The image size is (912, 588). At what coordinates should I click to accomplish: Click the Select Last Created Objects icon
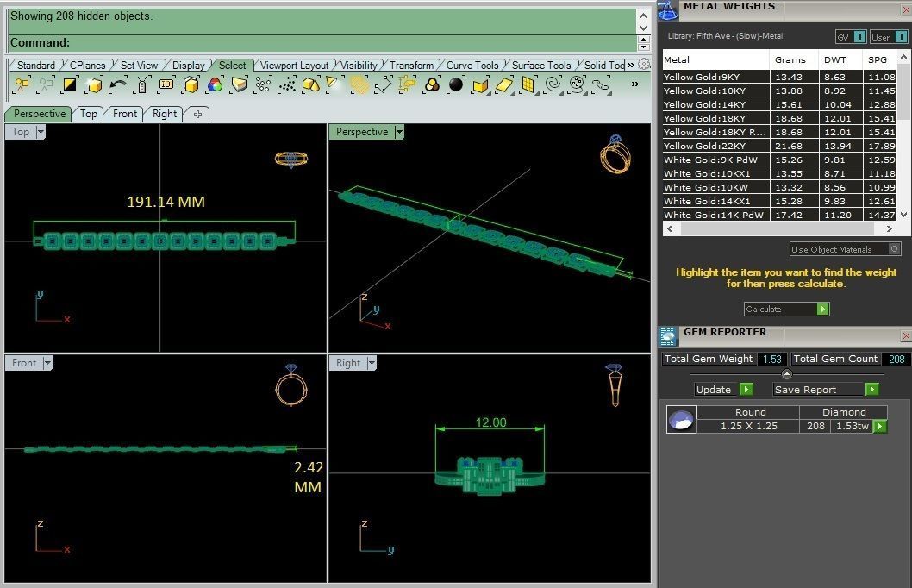pyautogui.click(x=94, y=85)
